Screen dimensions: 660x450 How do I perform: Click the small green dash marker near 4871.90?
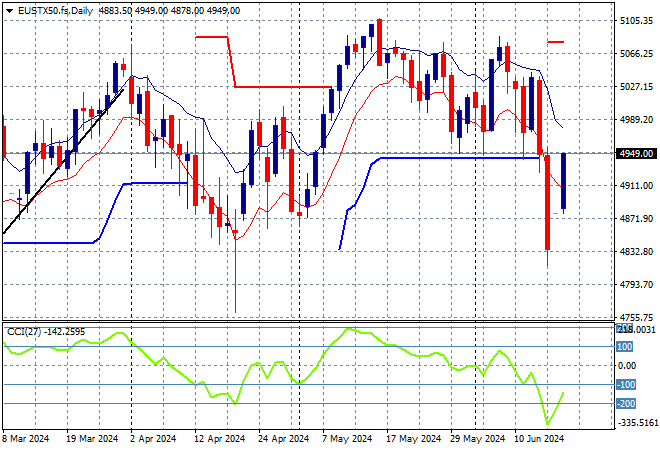coord(556,213)
